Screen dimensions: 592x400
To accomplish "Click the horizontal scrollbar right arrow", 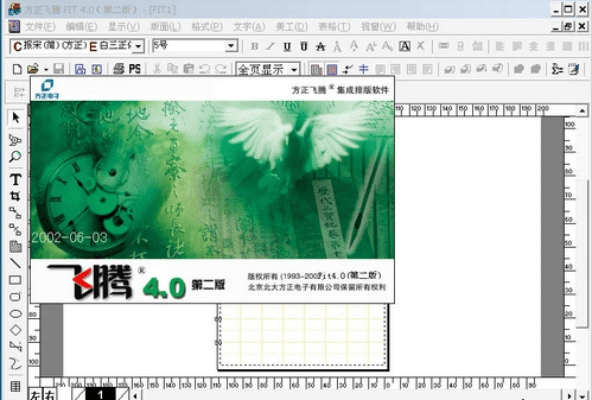I will 569,395.
